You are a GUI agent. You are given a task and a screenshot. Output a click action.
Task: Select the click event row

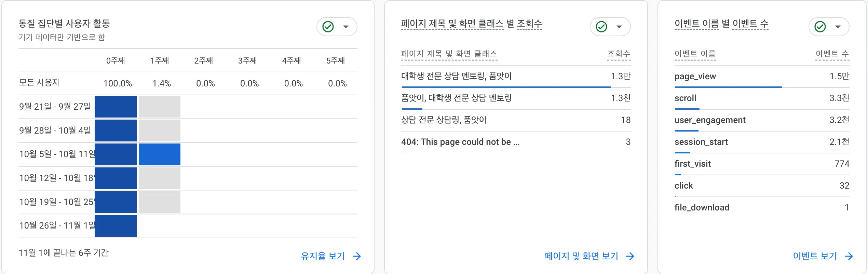point(762,186)
